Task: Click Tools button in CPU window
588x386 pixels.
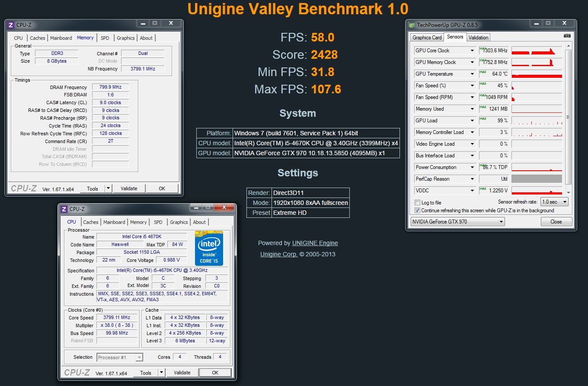Action: [146, 373]
